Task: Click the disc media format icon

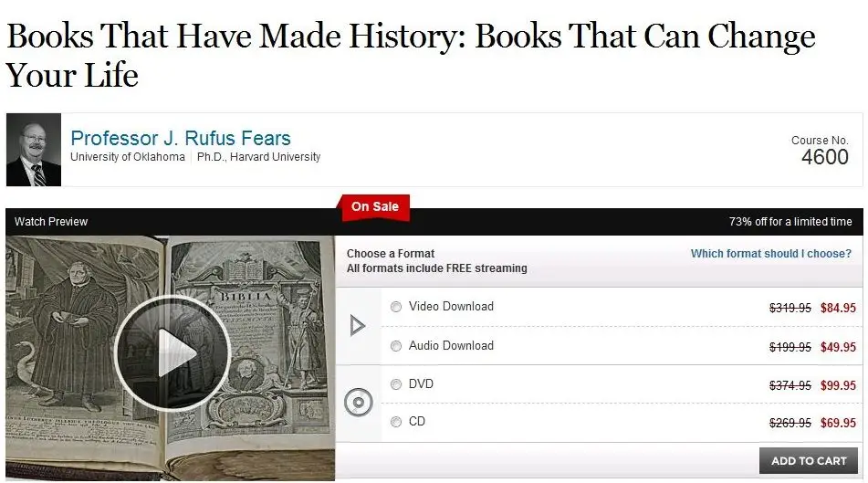Action: [358, 402]
